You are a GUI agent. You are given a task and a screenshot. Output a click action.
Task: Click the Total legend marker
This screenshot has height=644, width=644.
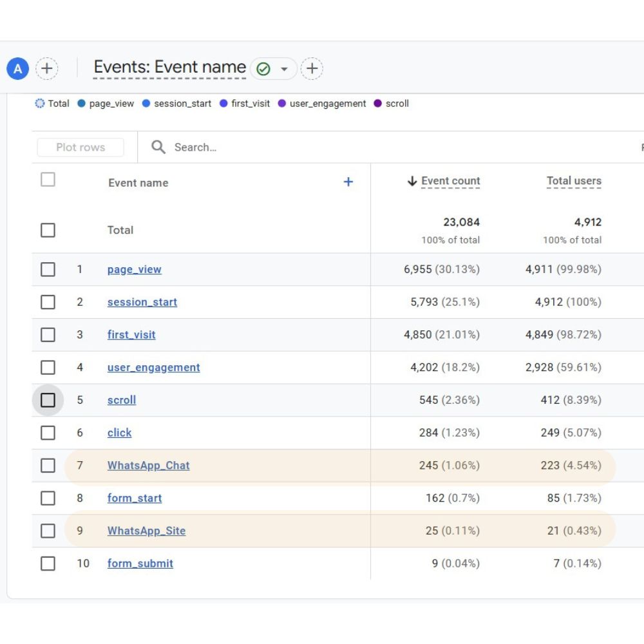click(39, 104)
